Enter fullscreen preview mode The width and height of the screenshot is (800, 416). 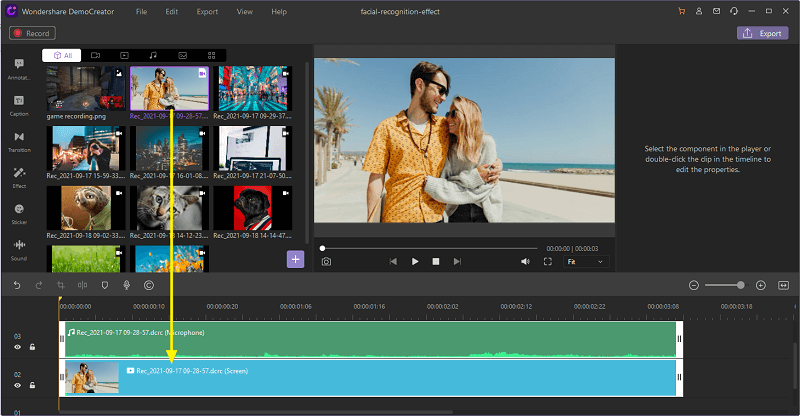pos(547,261)
